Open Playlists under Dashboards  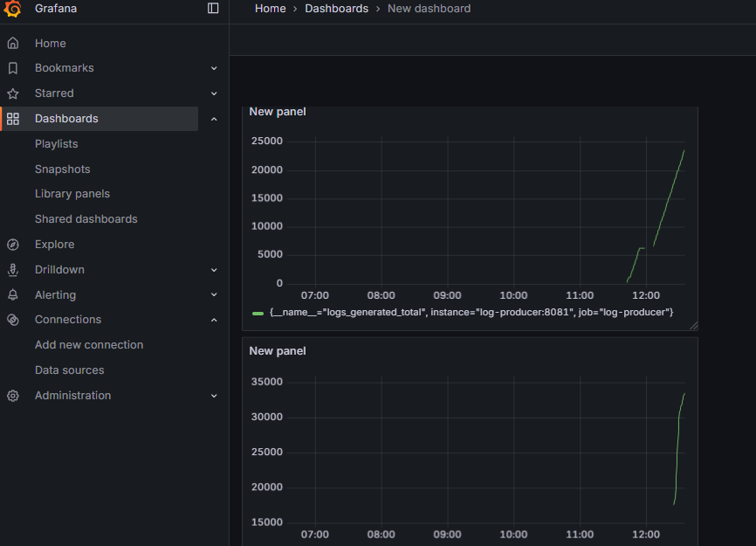click(x=56, y=144)
